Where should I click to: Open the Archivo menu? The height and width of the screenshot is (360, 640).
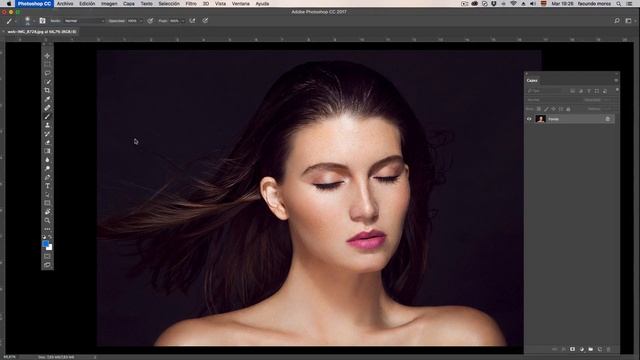coord(65,4)
